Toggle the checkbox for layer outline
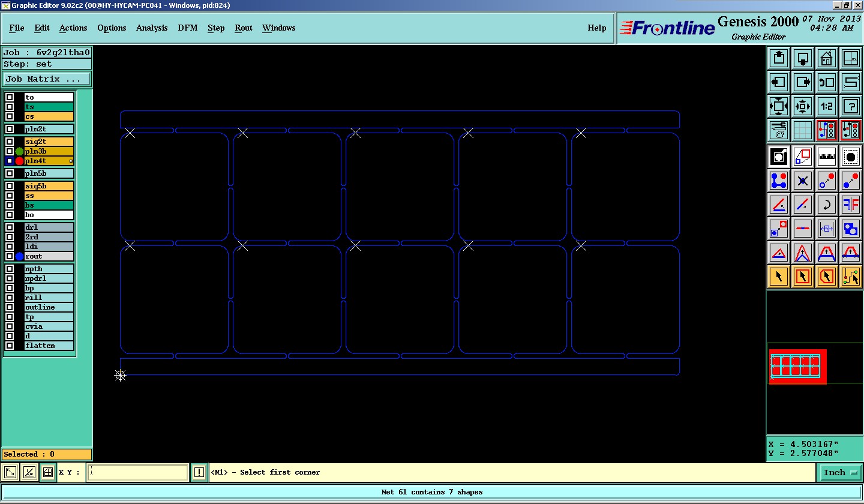 tap(10, 307)
